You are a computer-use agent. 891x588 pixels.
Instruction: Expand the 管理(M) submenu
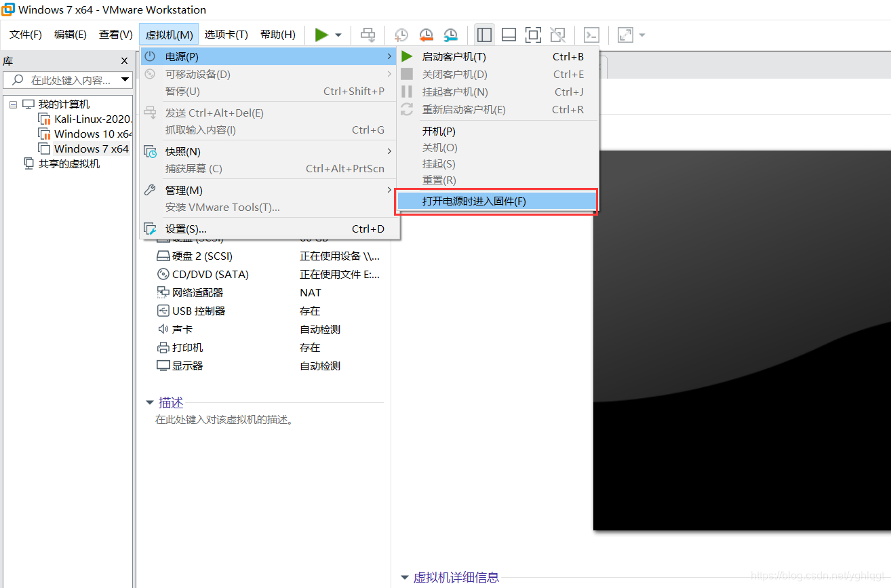269,190
